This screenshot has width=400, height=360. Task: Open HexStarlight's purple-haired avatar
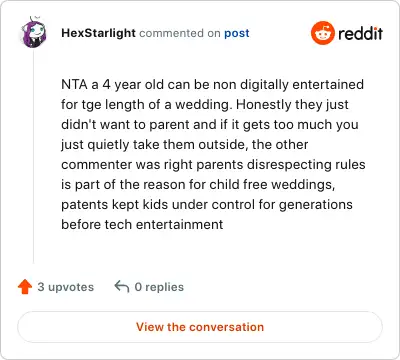(x=33, y=32)
